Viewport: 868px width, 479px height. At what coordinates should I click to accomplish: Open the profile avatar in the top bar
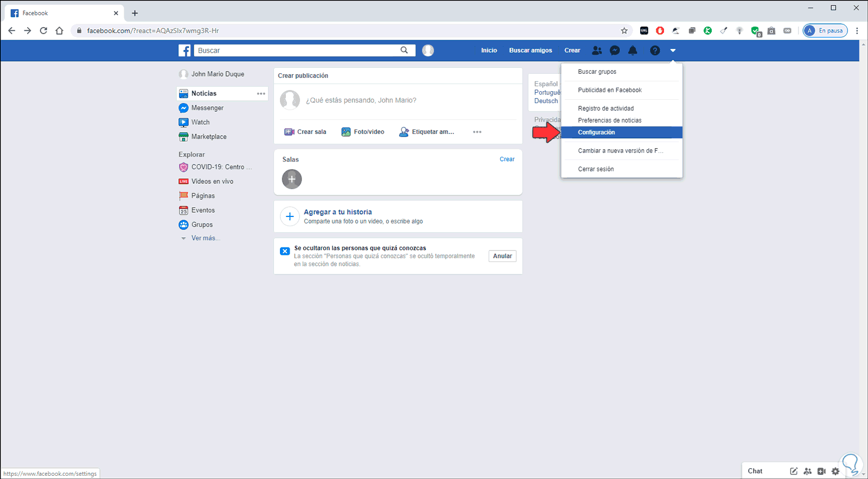(428, 50)
